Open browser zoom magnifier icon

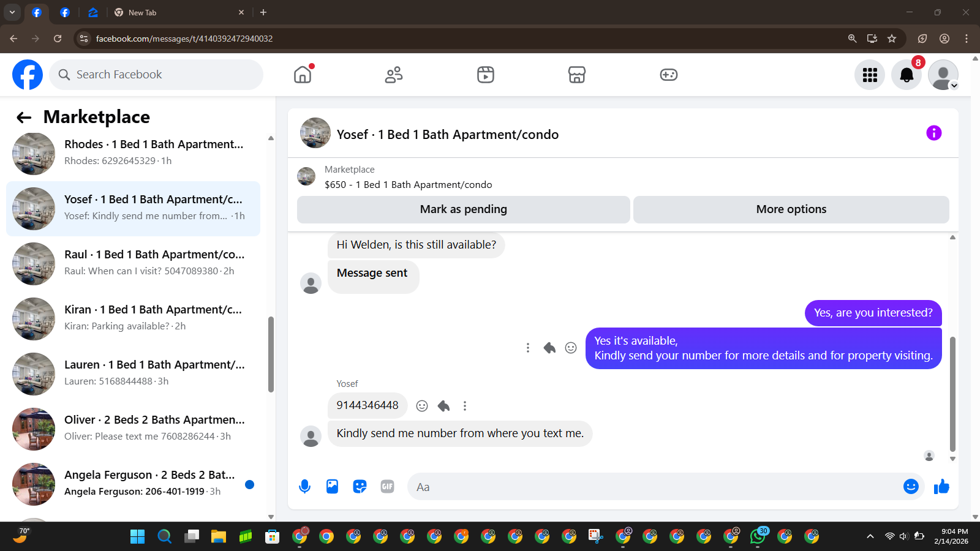click(852, 39)
